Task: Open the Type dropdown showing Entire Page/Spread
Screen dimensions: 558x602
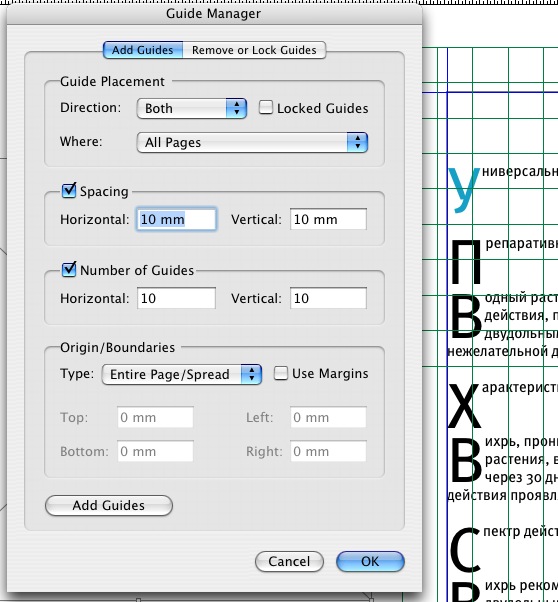Action: pos(182,374)
